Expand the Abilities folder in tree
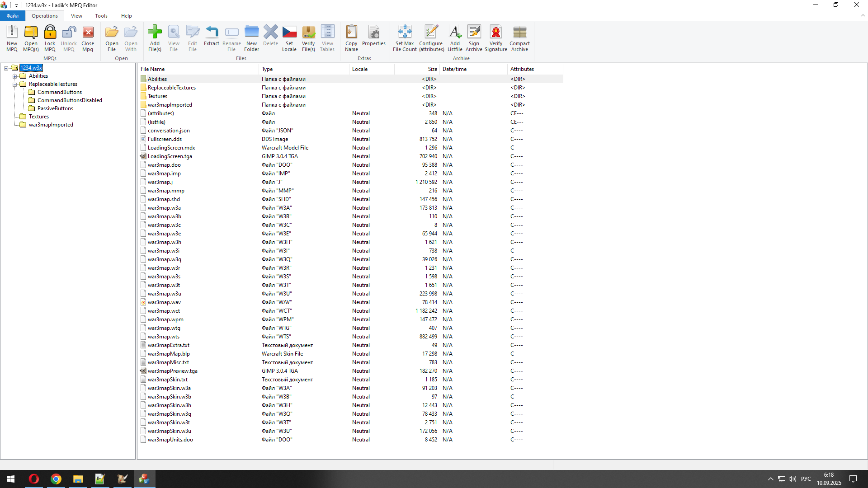The image size is (868, 488). (14, 76)
